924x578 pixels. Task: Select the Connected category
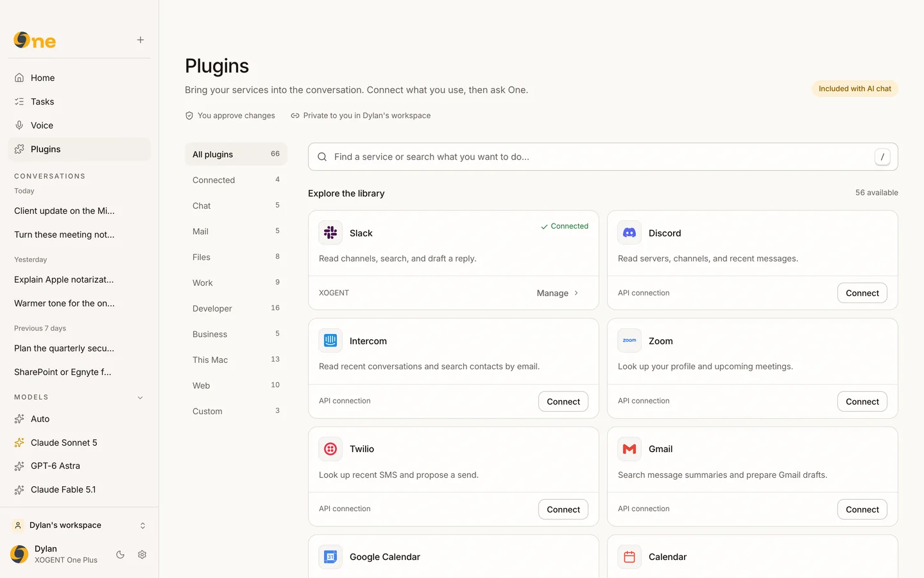tap(235, 180)
